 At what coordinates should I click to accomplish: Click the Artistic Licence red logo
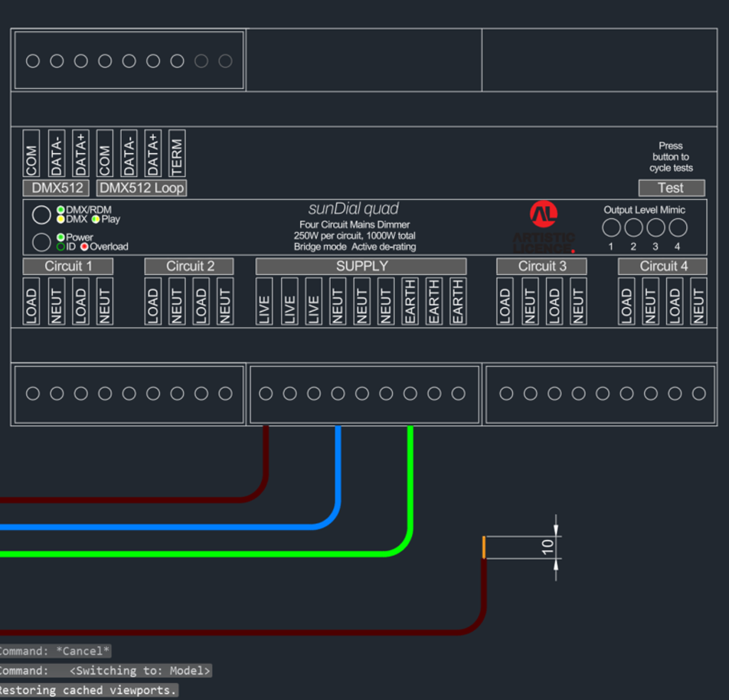(x=544, y=215)
